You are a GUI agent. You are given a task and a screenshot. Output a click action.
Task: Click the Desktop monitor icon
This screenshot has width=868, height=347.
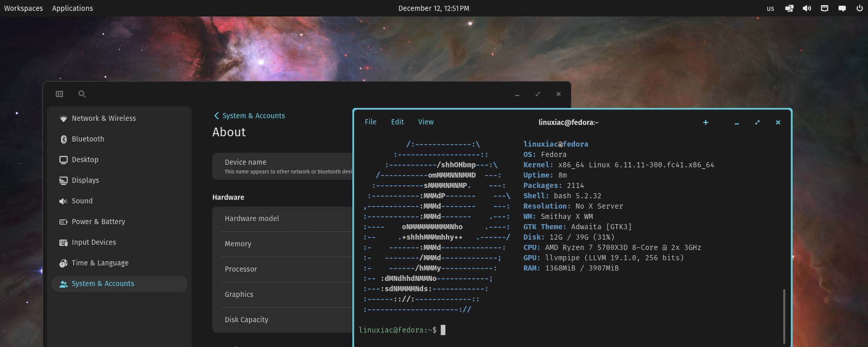(x=63, y=160)
